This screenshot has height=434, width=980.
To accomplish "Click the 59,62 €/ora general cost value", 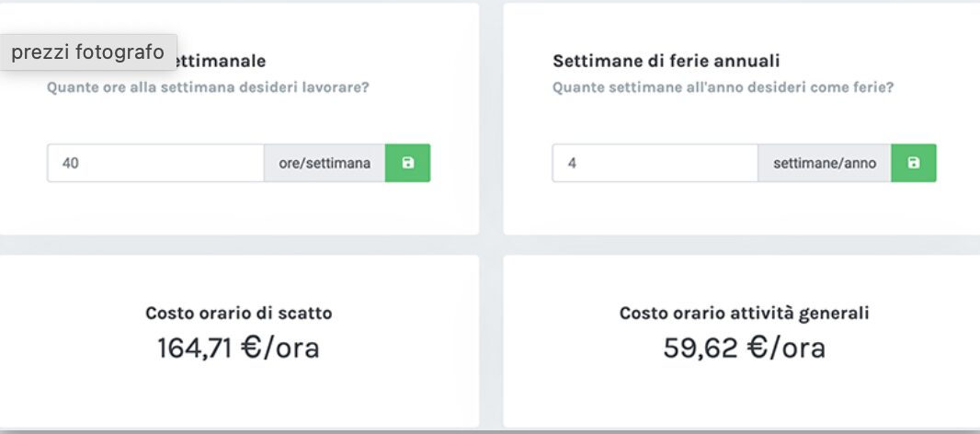I will [x=744, y=348].
